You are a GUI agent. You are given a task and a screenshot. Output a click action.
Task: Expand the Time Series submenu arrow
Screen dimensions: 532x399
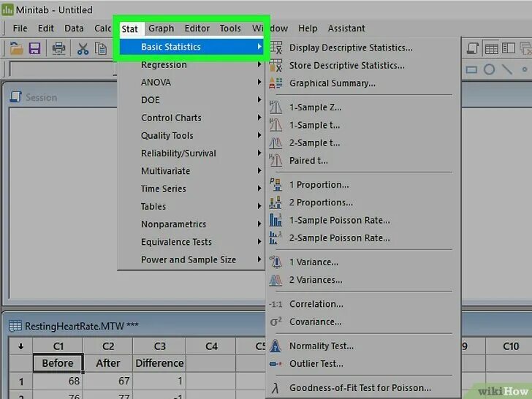click(259, 189)
